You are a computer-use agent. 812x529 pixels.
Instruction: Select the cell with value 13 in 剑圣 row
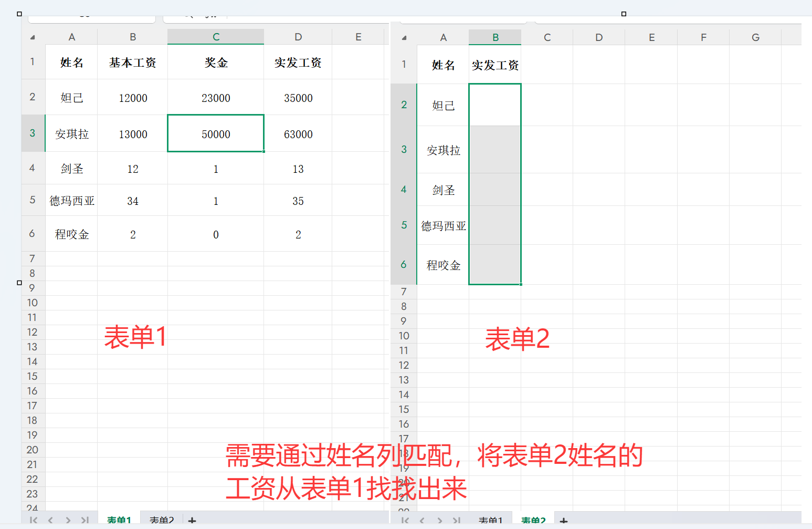coord(298,169)
